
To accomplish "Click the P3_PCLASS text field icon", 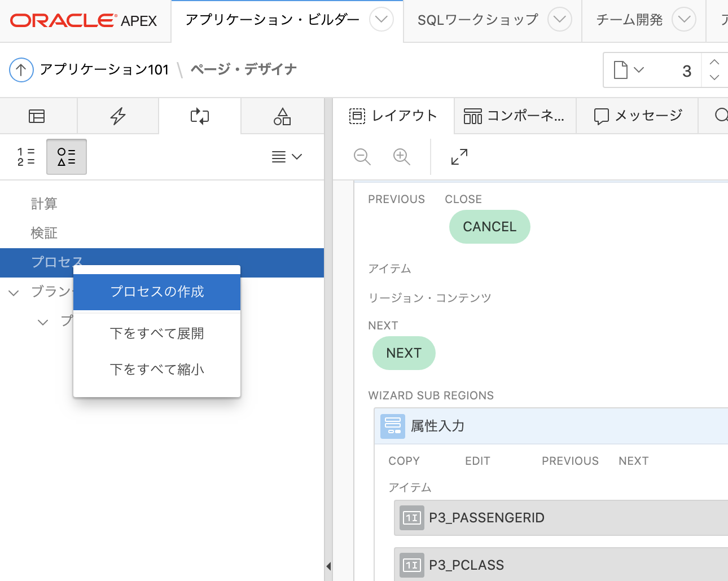I will tap(412, 565).
